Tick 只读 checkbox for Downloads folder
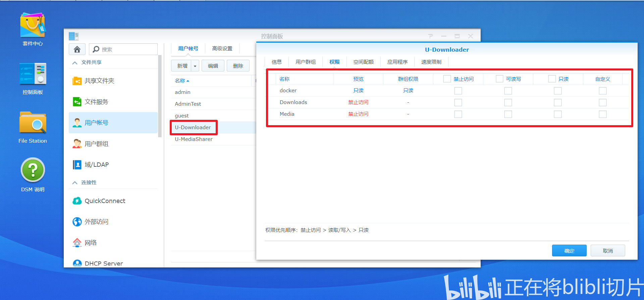The image size is (644, 300). coord(558,103)
